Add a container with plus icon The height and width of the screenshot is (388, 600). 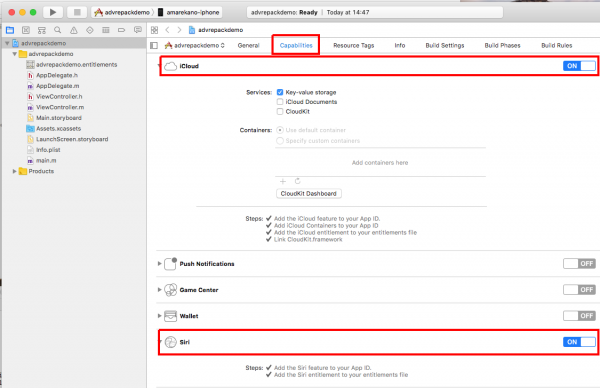pyautogui.click(x=283, y=181)
